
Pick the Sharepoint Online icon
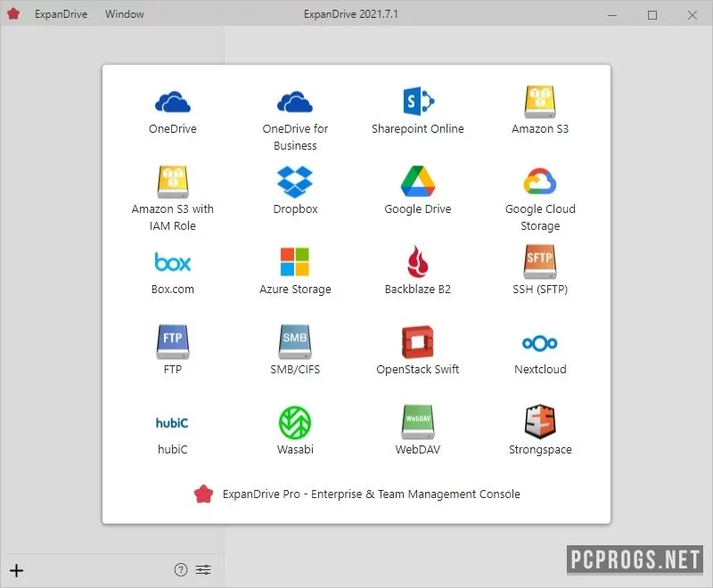tap(418, 101)
